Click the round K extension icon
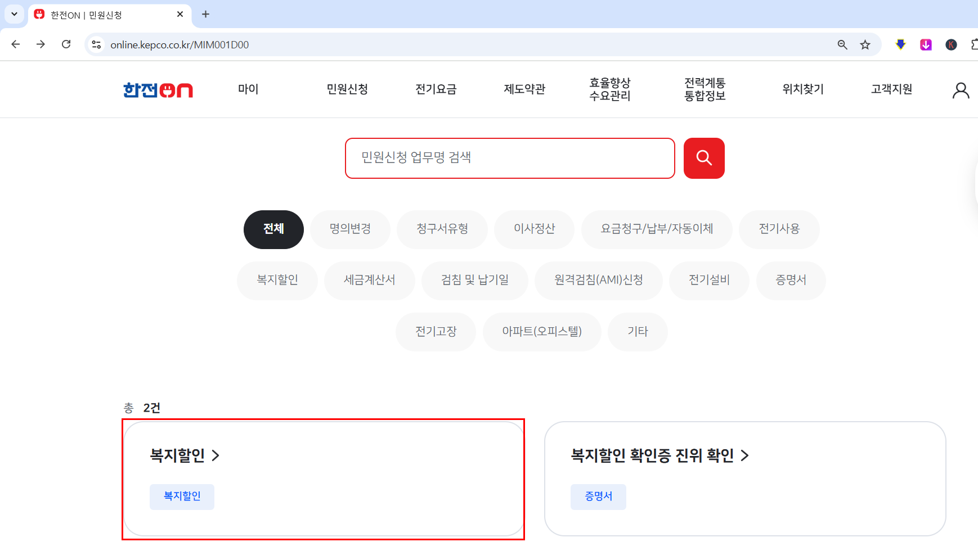Image resolution: width=978 pixels, height=560 pixels. [x=951, y=44]
